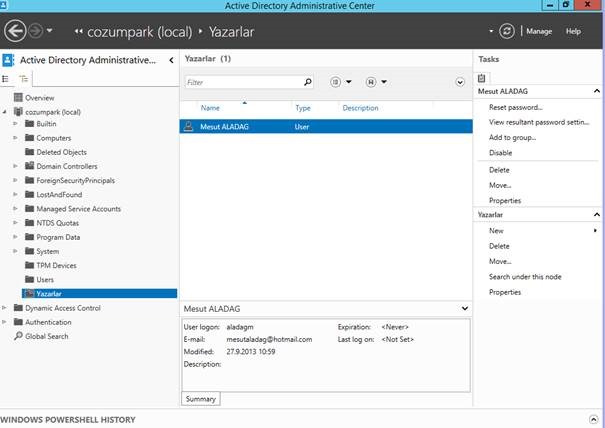Click View resultant password settings
The width and height of the screenshot is (605, 428).
point(539,122)
